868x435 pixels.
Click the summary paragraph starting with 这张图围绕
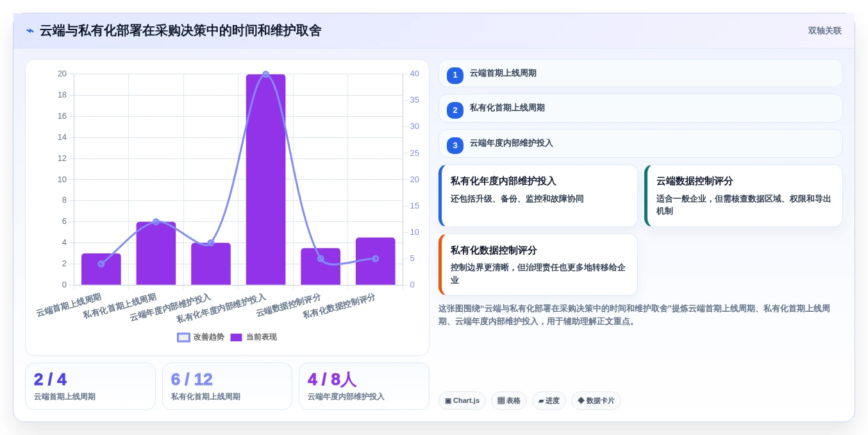(x=635, y=315)
